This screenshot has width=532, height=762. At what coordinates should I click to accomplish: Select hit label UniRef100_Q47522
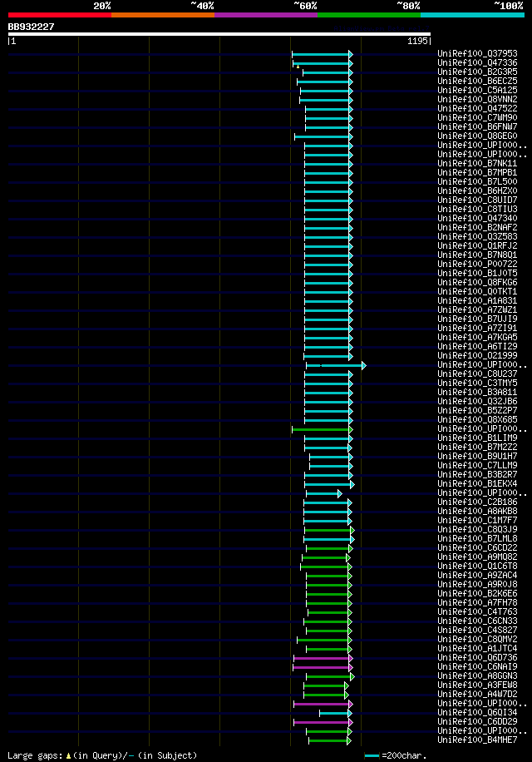tap(477, 109)
